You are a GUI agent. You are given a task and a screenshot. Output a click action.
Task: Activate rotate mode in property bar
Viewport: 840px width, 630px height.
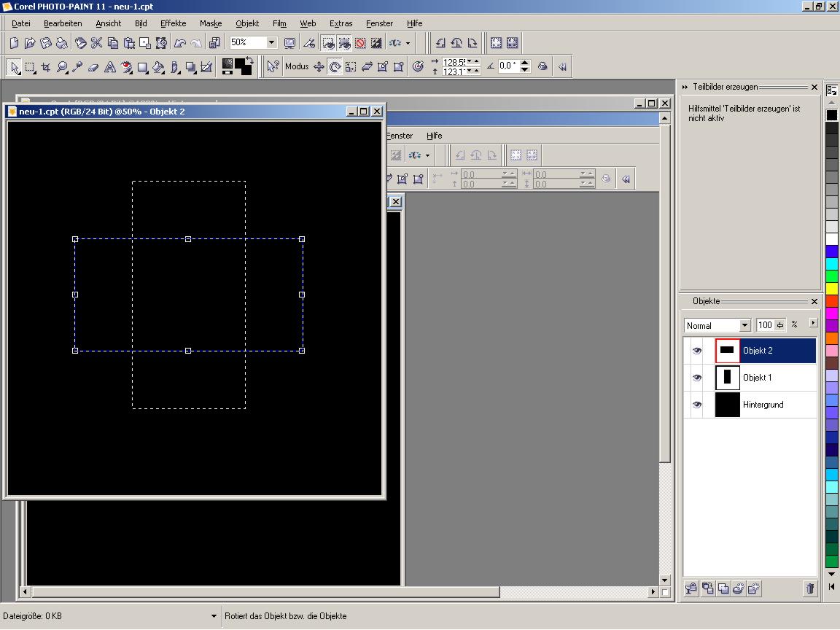[x=335, y=66]
